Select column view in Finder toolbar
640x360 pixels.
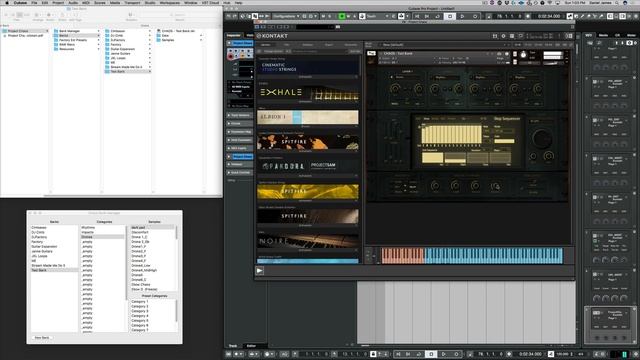[x=20, y=15]
